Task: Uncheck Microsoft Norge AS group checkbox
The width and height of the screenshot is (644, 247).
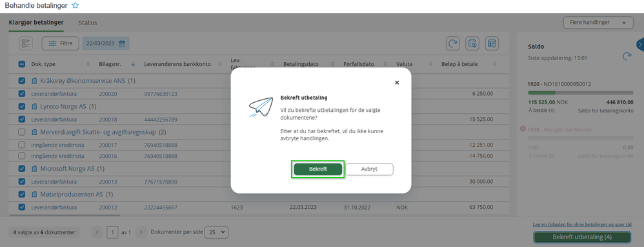Action: click(x=22, y=169)
